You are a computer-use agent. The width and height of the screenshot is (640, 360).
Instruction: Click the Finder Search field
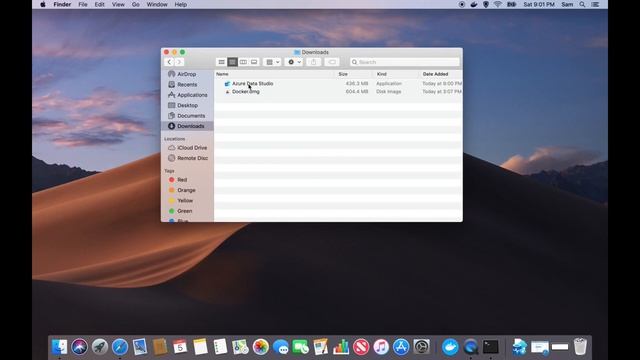[x=404, y=62]
